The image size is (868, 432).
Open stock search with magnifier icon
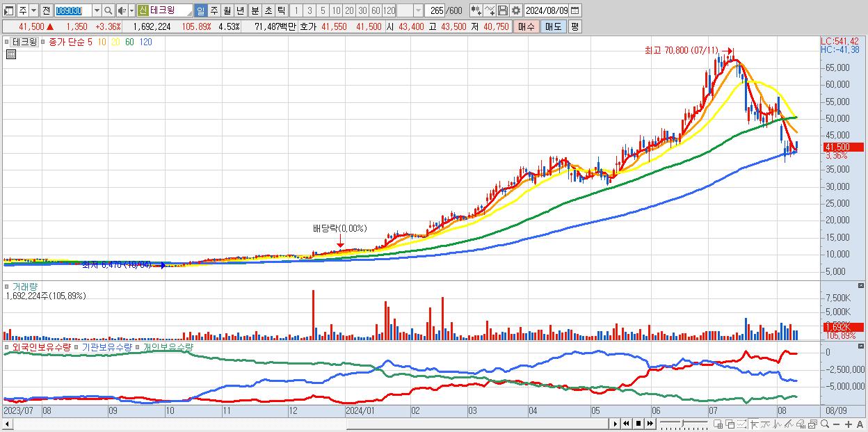108,10
